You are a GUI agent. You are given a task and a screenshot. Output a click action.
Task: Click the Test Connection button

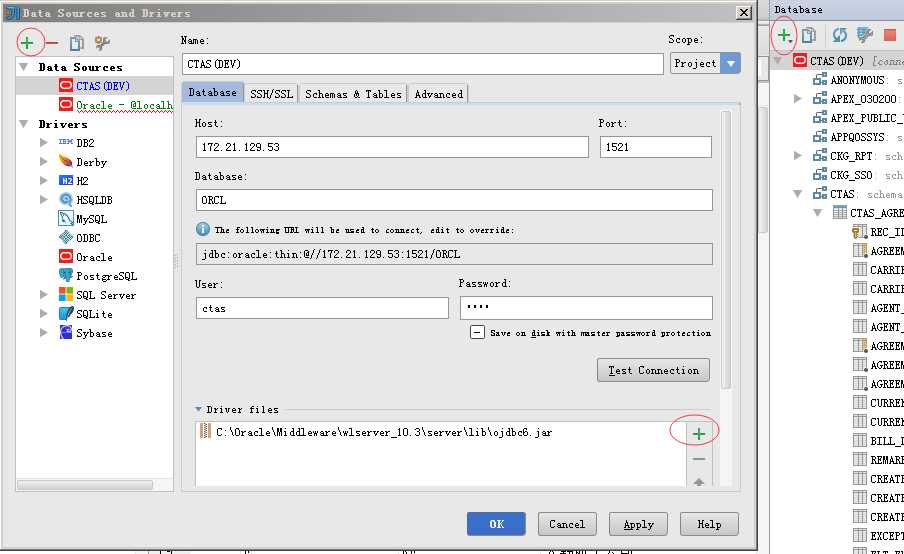coord(653,370)
